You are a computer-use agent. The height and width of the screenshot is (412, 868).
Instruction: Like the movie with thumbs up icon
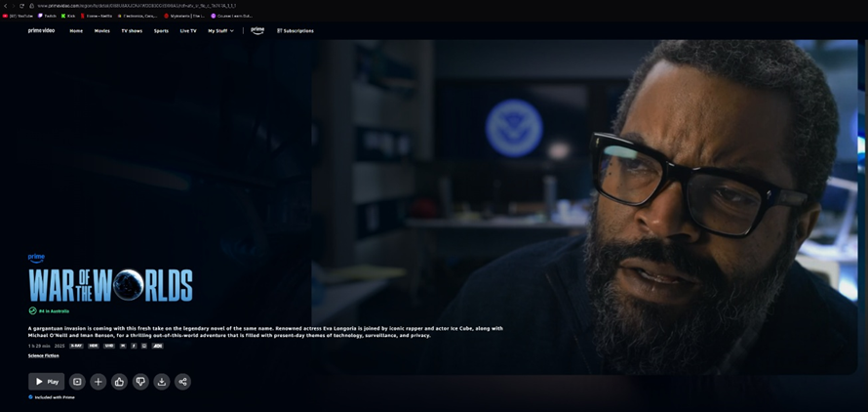[119, 382]
